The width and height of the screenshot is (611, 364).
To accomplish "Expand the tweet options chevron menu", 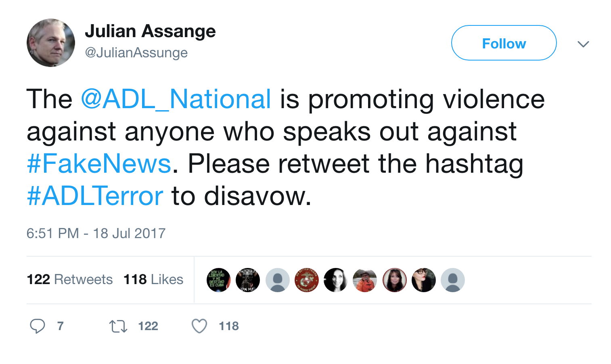I will [x=583, y=44].
